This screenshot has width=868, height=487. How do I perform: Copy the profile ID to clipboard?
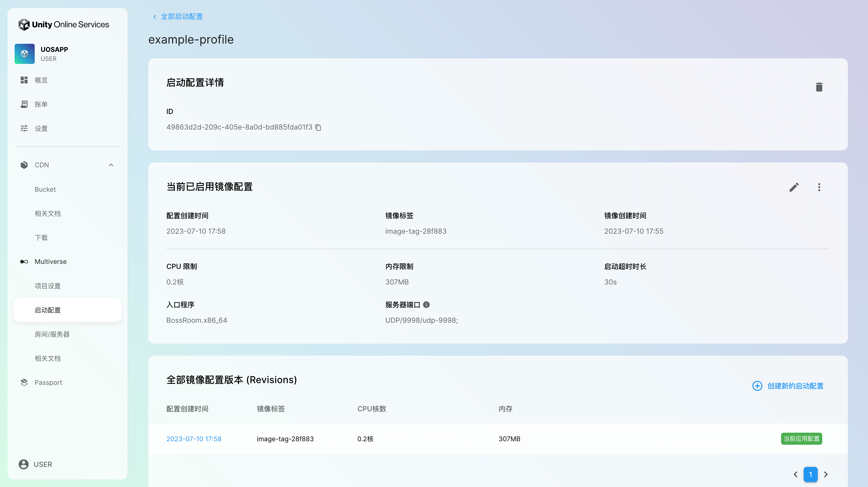tap(318, 128)
